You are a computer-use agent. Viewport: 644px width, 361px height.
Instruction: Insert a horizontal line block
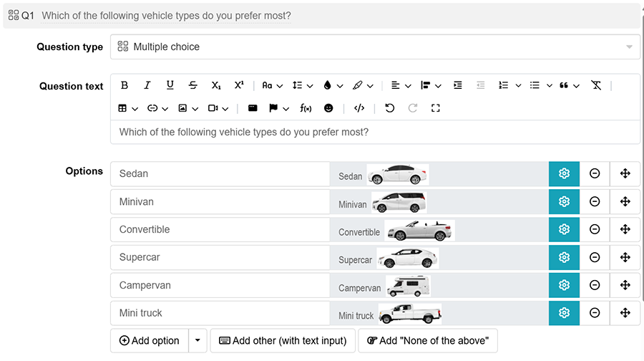(x=253, y=108)
